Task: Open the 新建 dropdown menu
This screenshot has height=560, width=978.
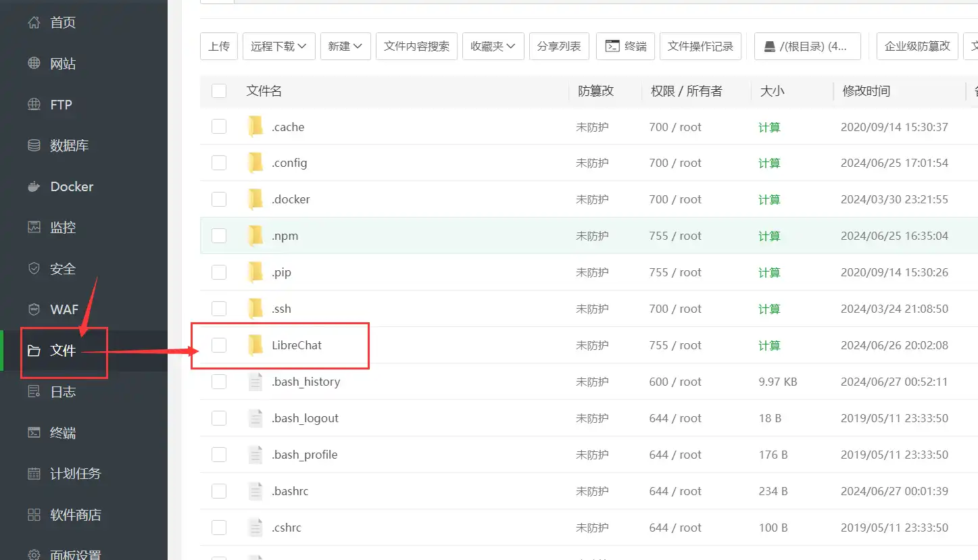Action: [x=345, y=46]
